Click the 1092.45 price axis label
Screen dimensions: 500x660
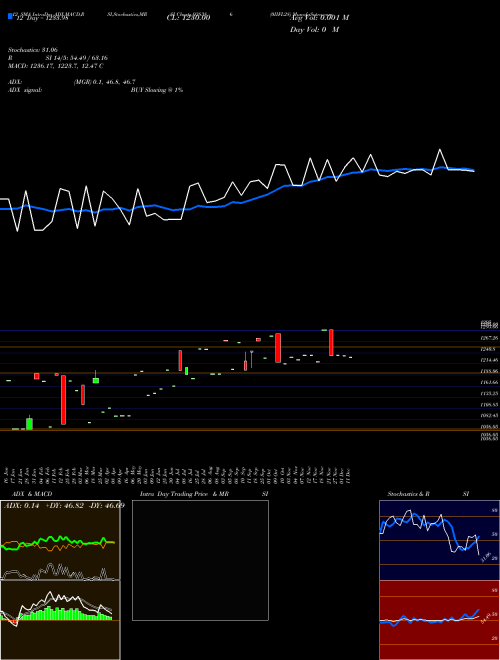(x=489, y=415)
